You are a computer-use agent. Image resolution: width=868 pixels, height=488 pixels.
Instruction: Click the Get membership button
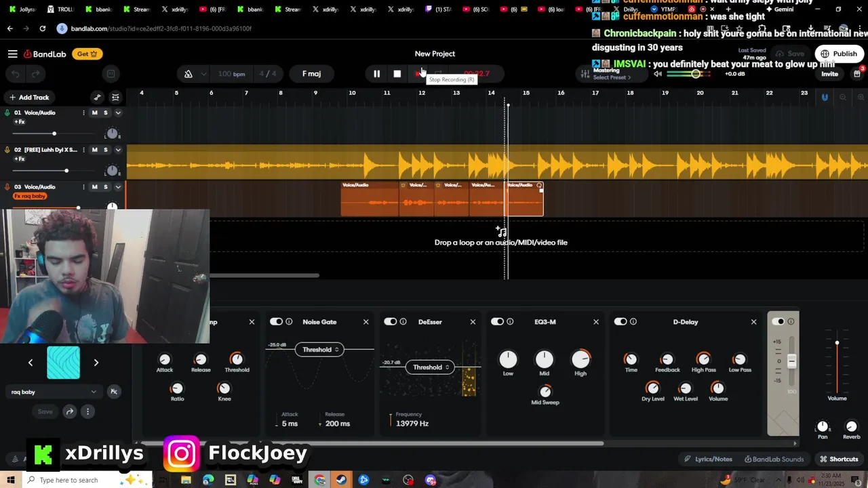87,54
